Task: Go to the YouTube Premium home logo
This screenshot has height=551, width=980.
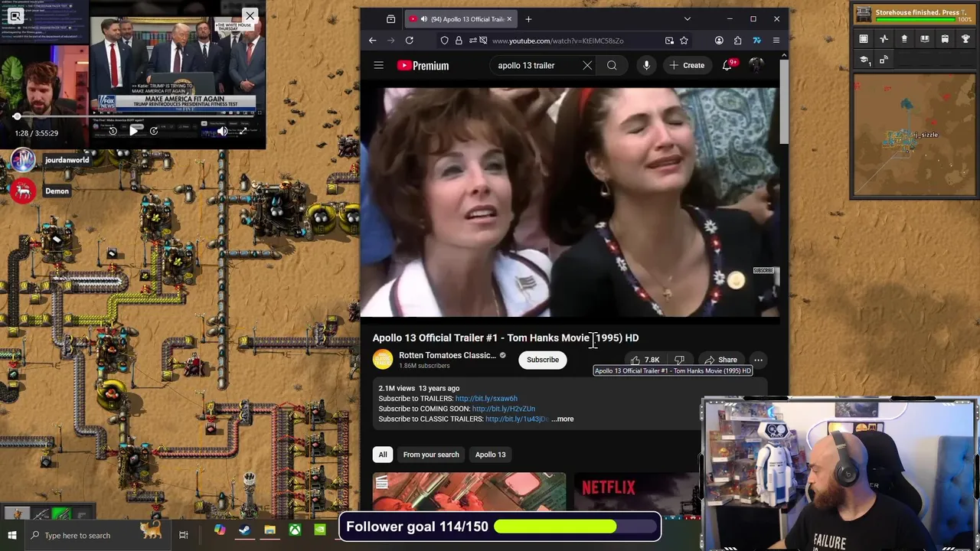Action: coord(423,66)
